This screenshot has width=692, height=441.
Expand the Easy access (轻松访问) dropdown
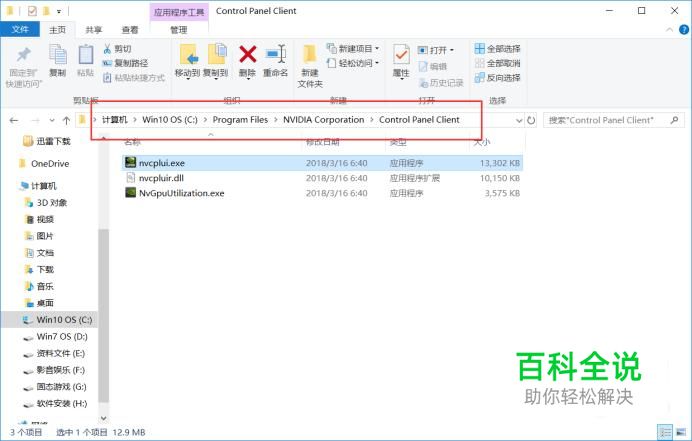[x=377, y=63]
